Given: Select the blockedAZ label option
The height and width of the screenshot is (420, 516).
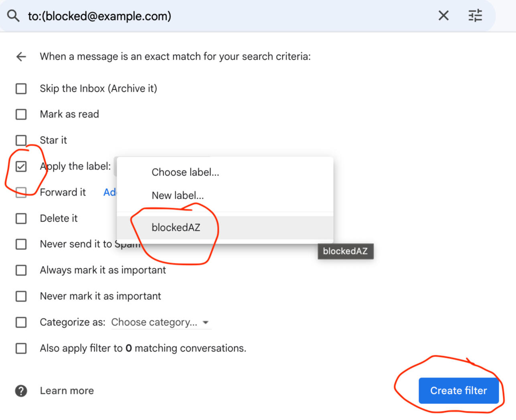Looking at the screenshot, I should click(176, 228).
